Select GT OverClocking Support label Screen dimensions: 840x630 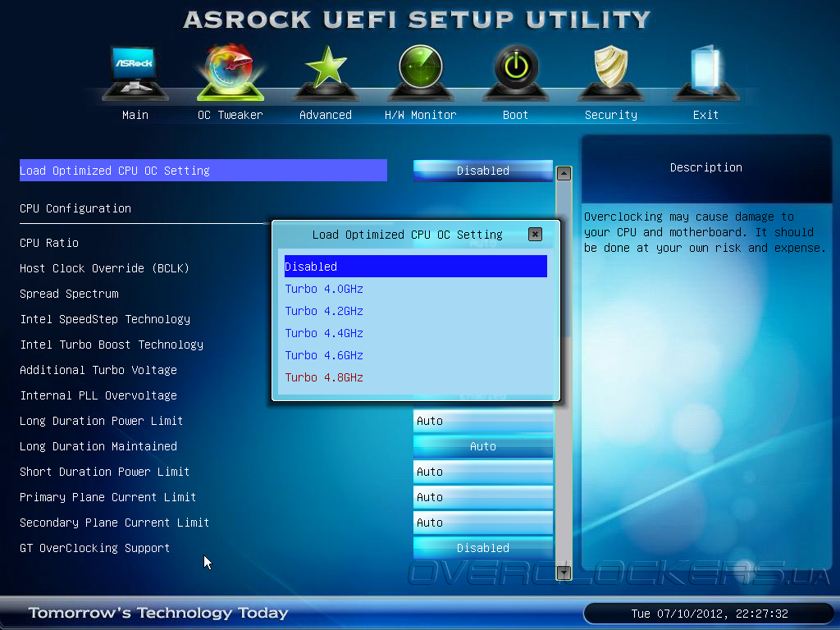click(95, 548)
